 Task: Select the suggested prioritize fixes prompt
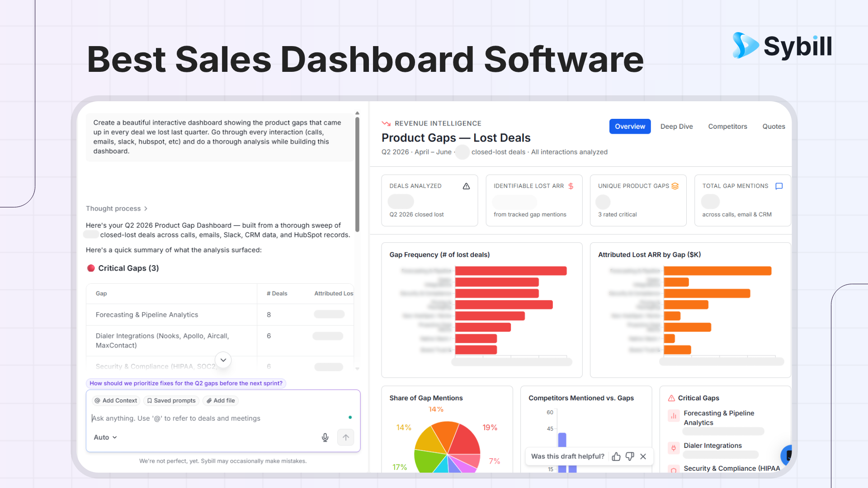point(186,383)
